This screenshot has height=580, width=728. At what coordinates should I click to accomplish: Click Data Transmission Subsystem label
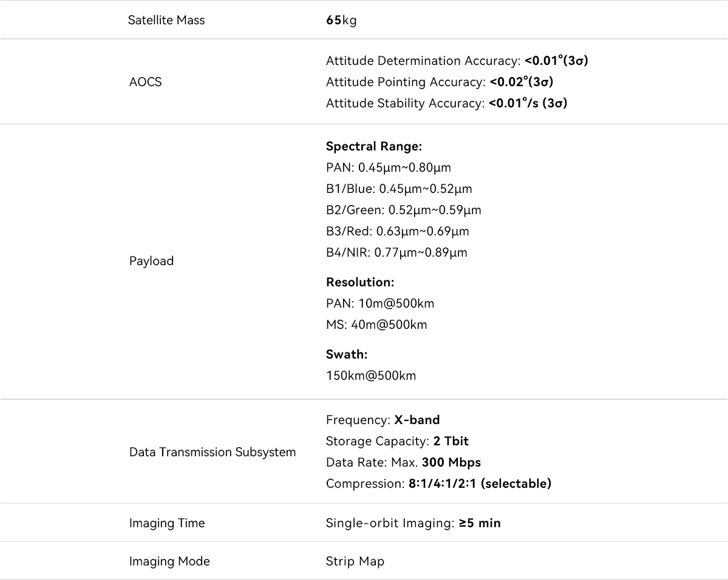tap(213, 452)
